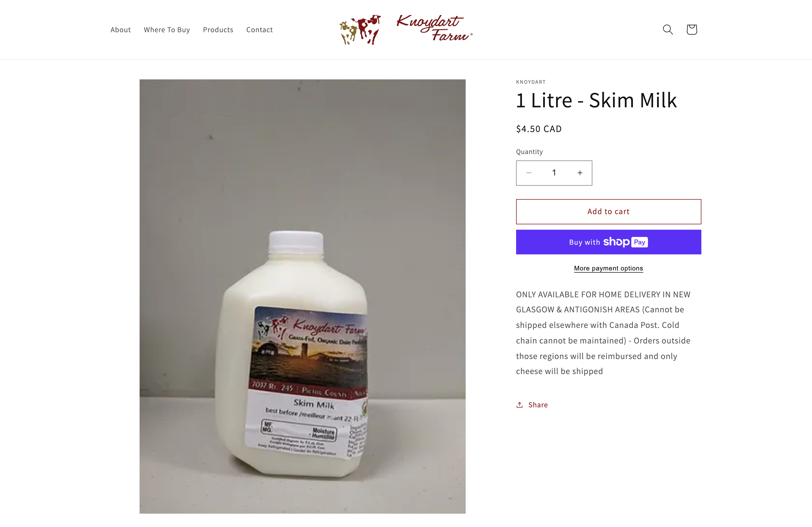
Task: Open the skim milk bottle product image
Action: [302, 296]
